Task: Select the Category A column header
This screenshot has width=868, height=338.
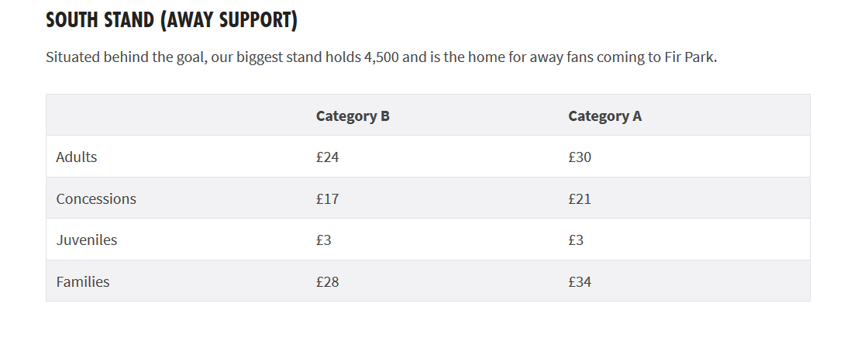Action: 604,116
